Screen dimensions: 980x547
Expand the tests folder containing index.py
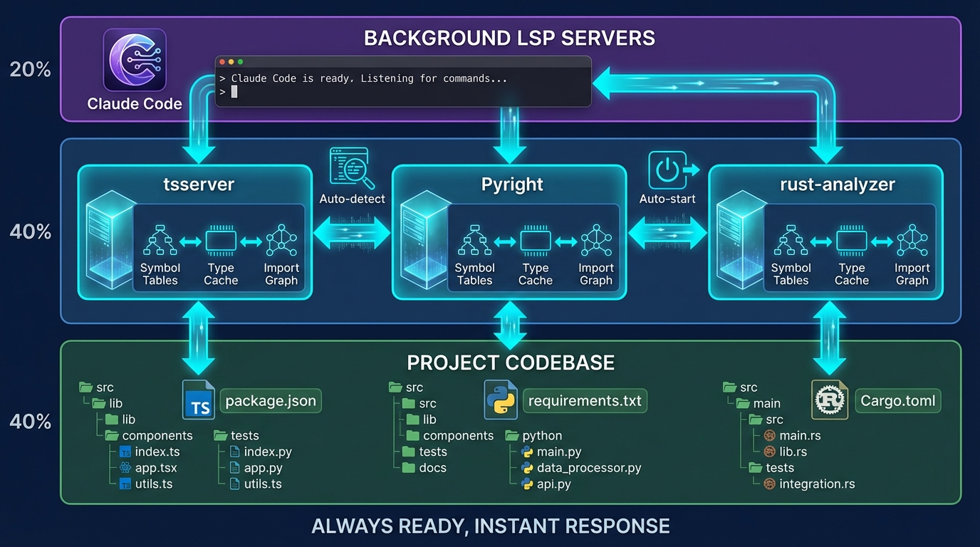[236, 436]
